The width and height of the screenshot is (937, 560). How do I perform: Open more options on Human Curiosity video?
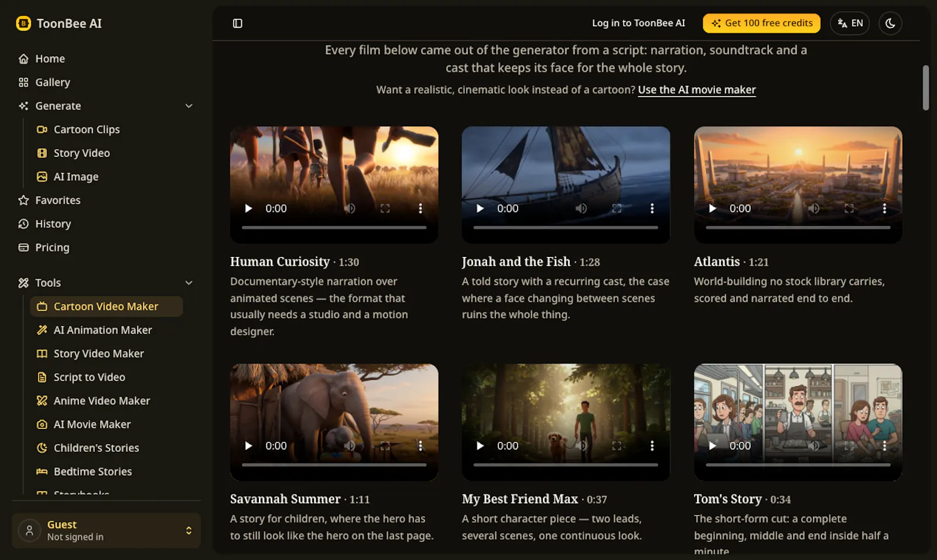coord(420,208)
